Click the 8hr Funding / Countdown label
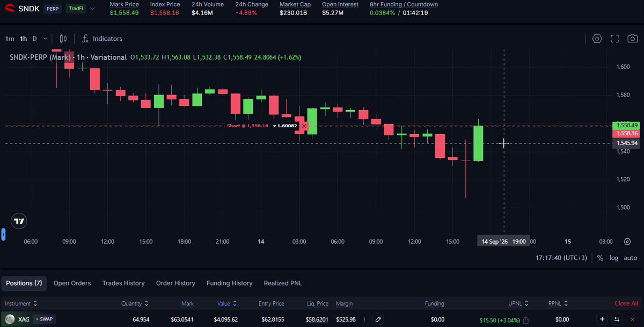Image resolution: width=644 pixels, height=327 pixels. tap(404, 4)
